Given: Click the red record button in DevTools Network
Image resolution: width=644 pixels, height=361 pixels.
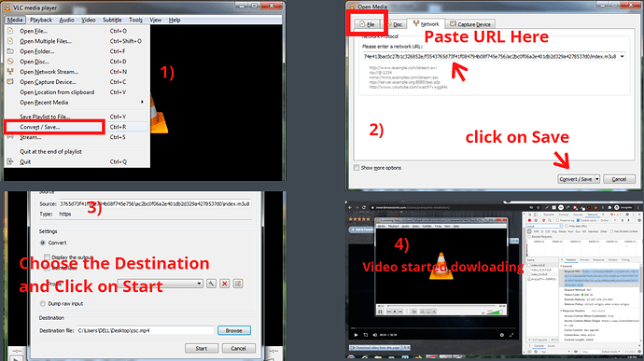Looking at the screenshot, I should pos(529,220).
